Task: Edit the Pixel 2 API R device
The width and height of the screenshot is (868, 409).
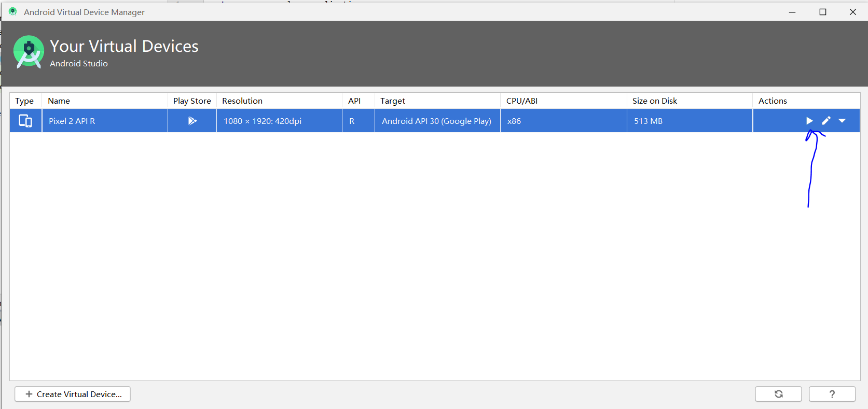Action: 826,121
